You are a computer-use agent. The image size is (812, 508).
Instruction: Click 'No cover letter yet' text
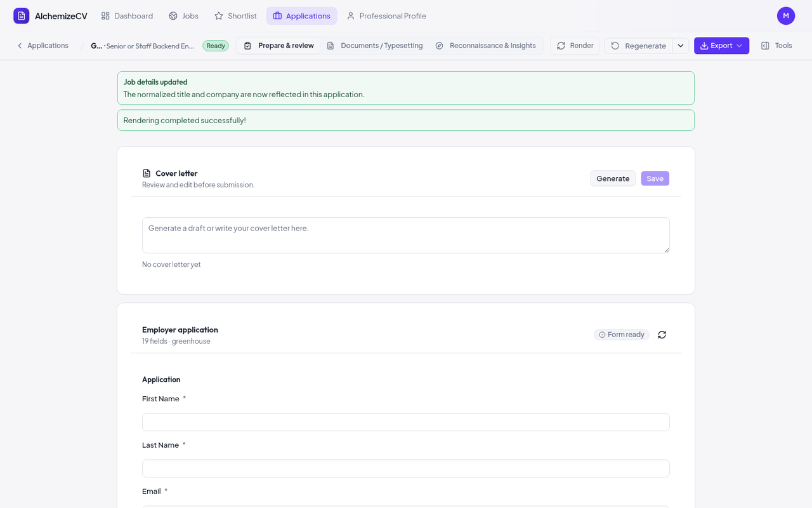(x=171, y=264)
